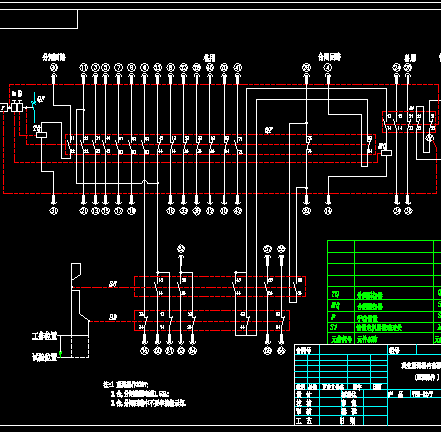Click the TQ trip coil rectangle symbol
The image size is (441, 432).
[41, 135]
